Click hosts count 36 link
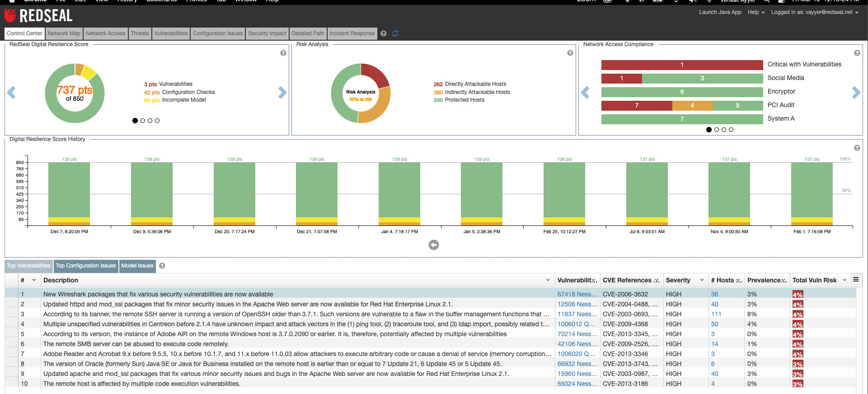This screenshot has width=868, height=394. (x=714, y=294)
